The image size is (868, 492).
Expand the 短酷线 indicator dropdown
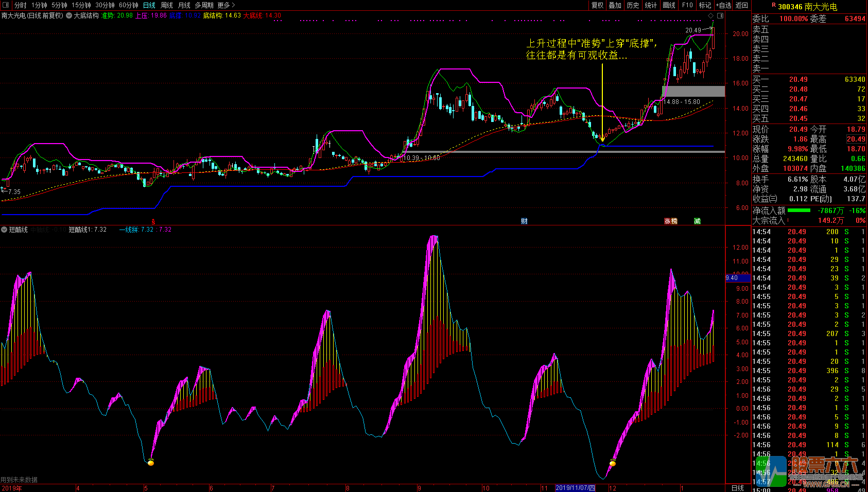4,230
